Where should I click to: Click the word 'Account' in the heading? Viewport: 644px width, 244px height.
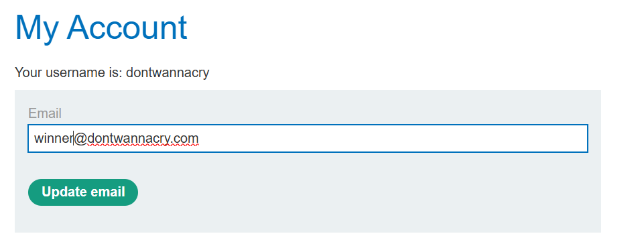coord(127,28)
